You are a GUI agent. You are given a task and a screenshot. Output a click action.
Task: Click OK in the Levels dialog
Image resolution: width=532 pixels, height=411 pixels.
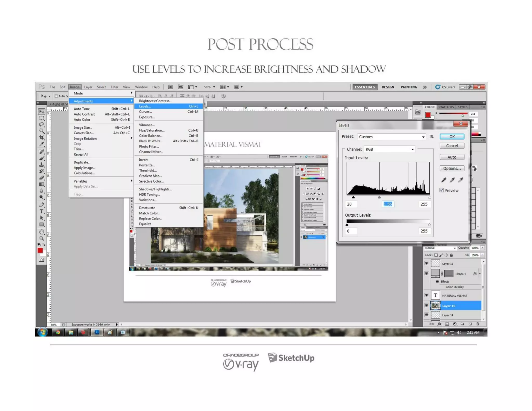point(452,137)
